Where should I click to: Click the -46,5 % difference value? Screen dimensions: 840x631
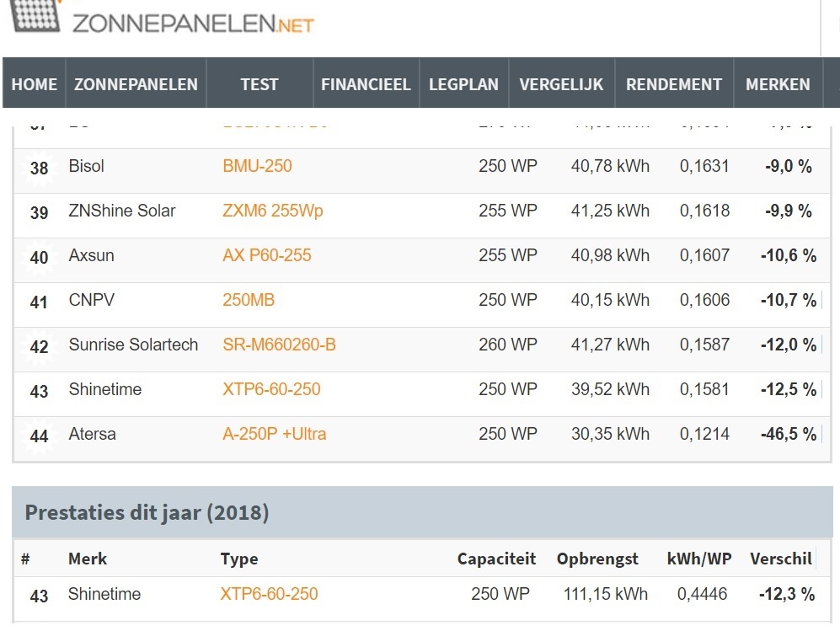(x=789, y=434)
